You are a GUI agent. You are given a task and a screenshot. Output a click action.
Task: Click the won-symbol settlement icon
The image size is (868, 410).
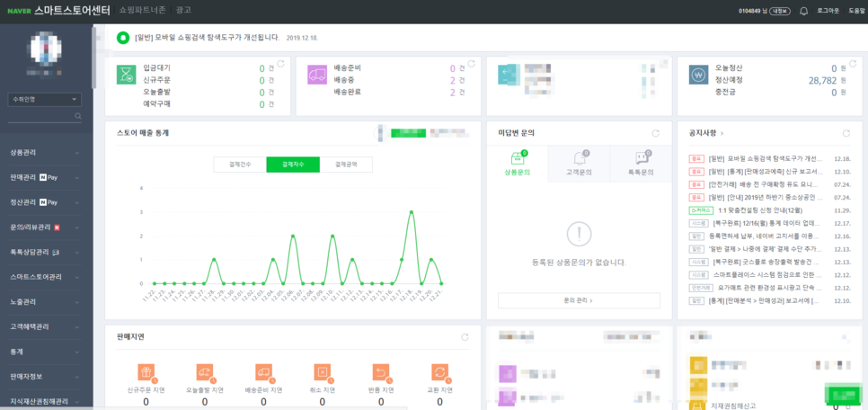click(698, 75)
